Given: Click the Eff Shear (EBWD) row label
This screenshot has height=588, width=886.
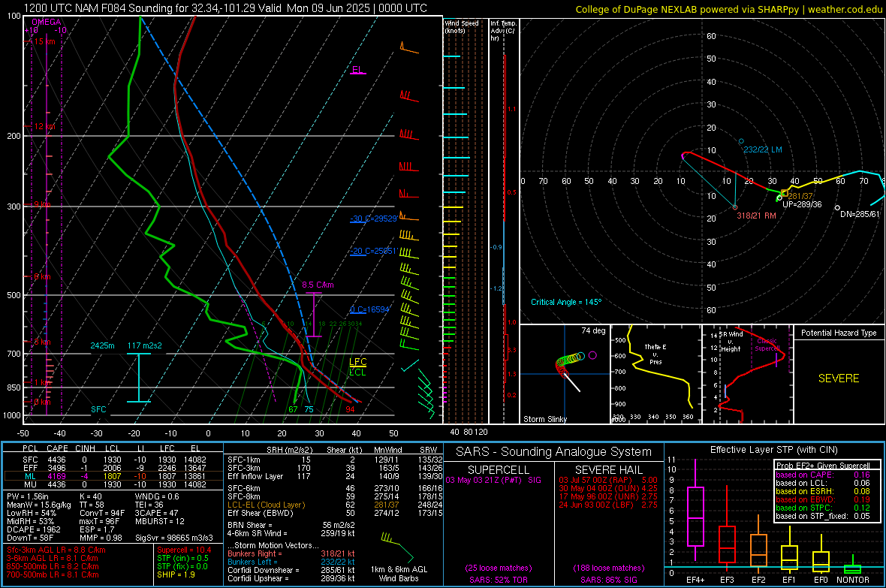Looking at the screenshot, I should [x=261, y=514].
